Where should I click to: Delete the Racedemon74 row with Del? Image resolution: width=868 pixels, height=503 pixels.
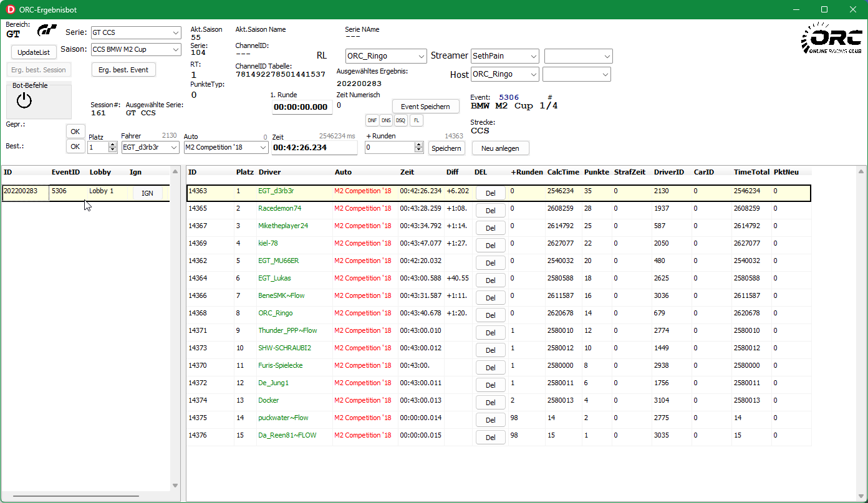pos(490,210)
